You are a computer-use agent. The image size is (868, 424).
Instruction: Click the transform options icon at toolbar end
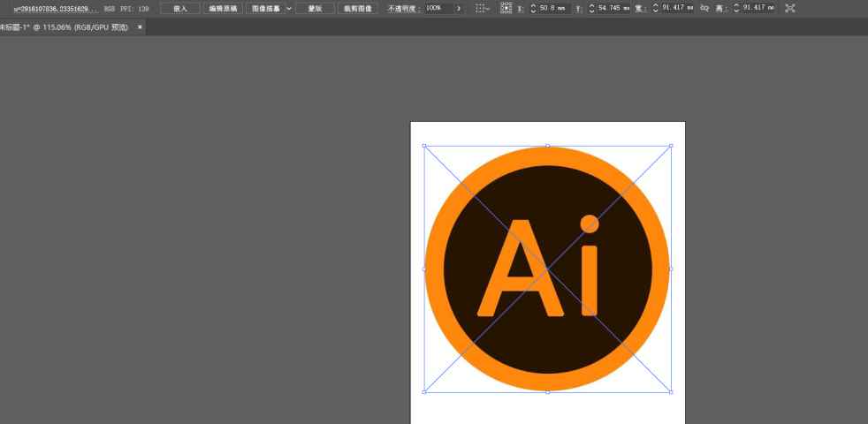coord(790,8)
